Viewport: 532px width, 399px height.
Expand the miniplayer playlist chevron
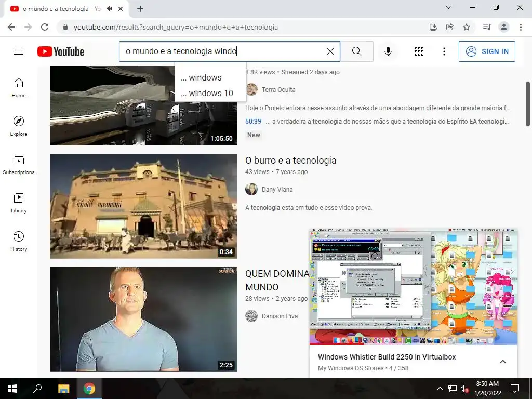[x=503, y=362]
